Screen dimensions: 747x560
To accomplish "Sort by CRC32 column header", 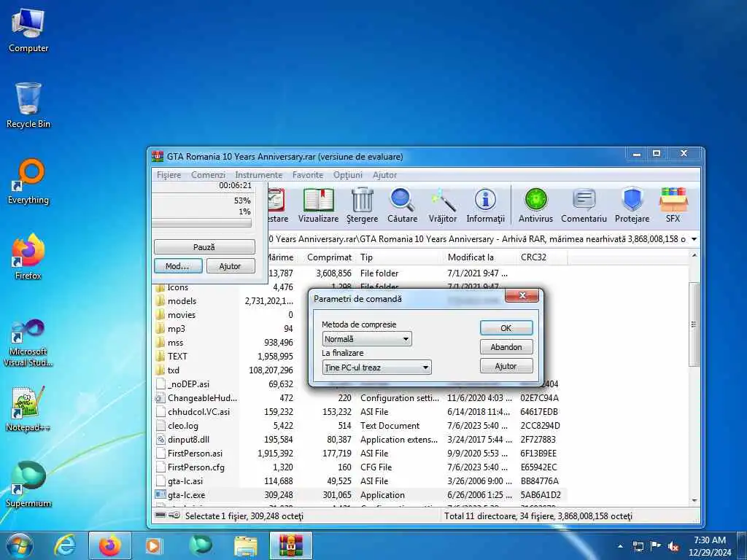I will (543, 257).
